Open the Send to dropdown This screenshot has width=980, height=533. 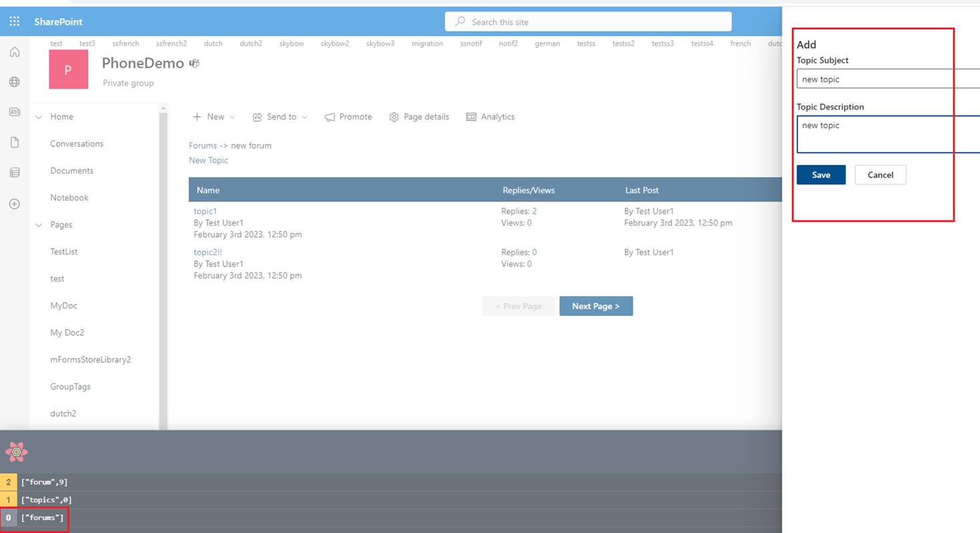(280, 117)
